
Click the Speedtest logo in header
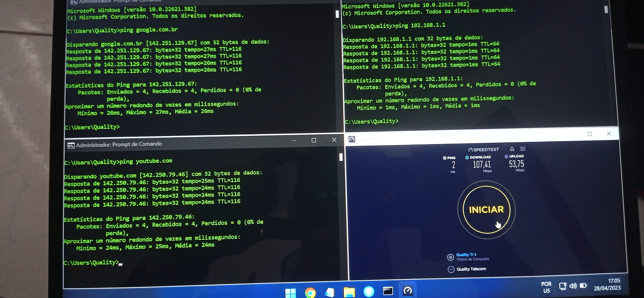(483, 149)
